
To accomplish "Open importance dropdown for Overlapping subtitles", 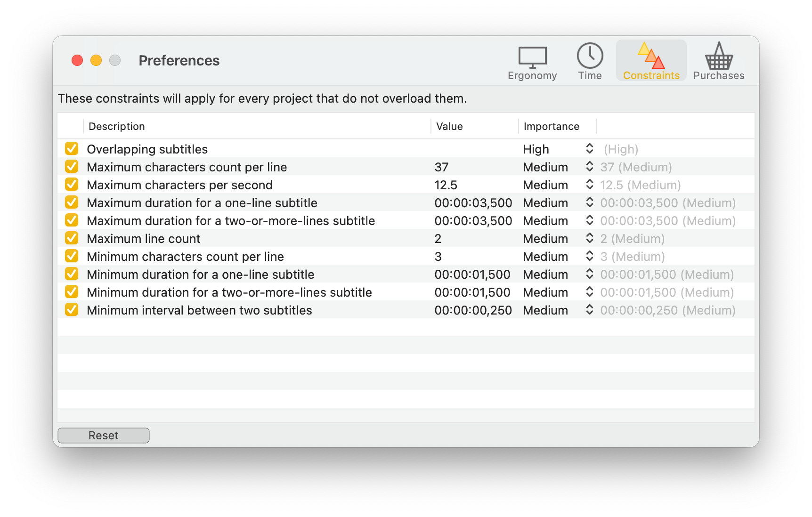I will [x=558, y=149].
